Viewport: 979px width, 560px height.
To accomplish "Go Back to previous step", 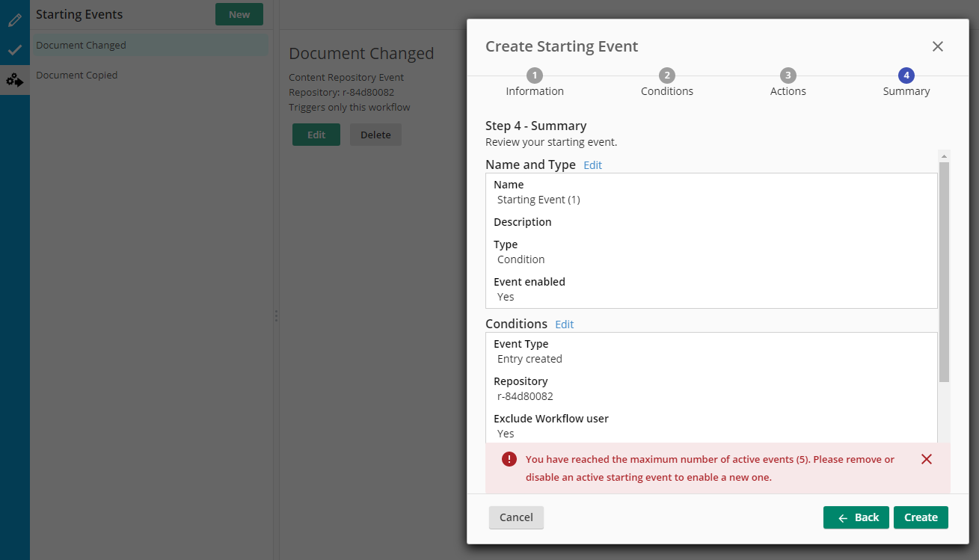I will pos(856,517).
